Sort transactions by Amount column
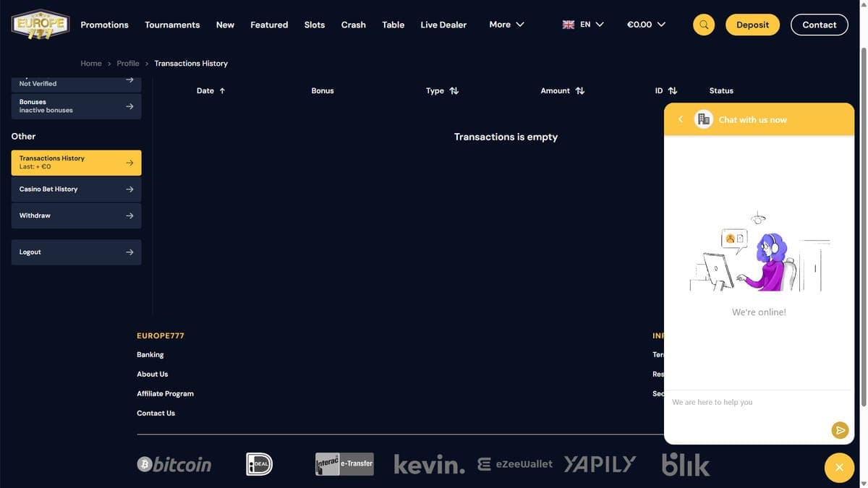The image size is (868, 488). coord(562,91)
